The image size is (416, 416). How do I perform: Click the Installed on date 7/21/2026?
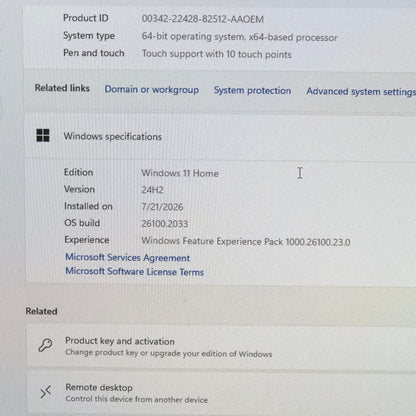pyautogui.click(x=162, y=207)
